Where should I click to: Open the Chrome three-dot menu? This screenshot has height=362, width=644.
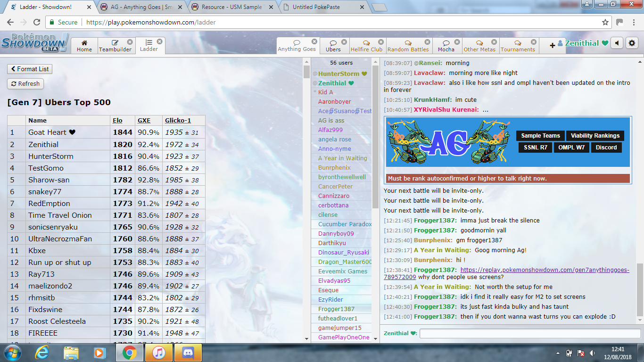pos(633,22)
